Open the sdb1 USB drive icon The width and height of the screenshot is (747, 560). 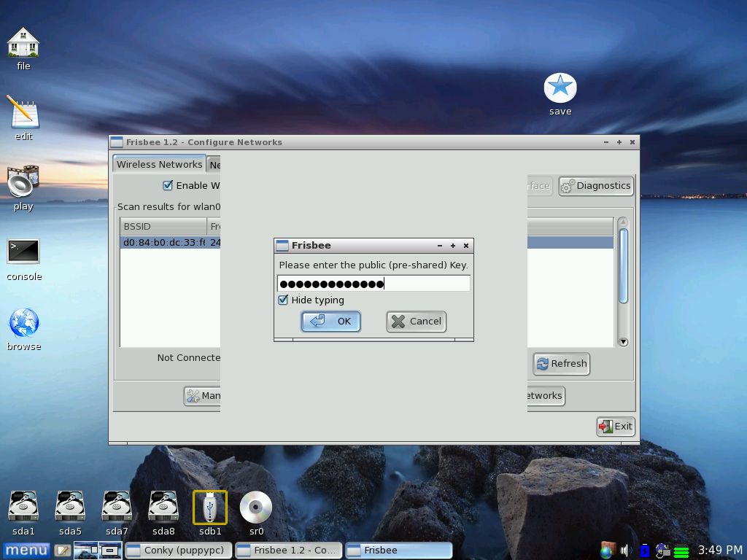coord(210,507)
